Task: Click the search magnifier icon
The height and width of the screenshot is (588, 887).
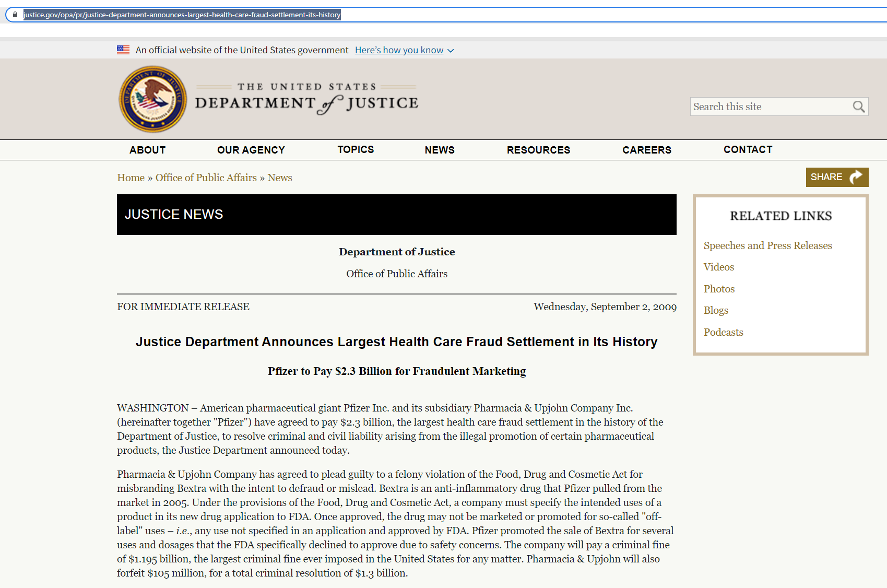Action: [x=858, y=107]
